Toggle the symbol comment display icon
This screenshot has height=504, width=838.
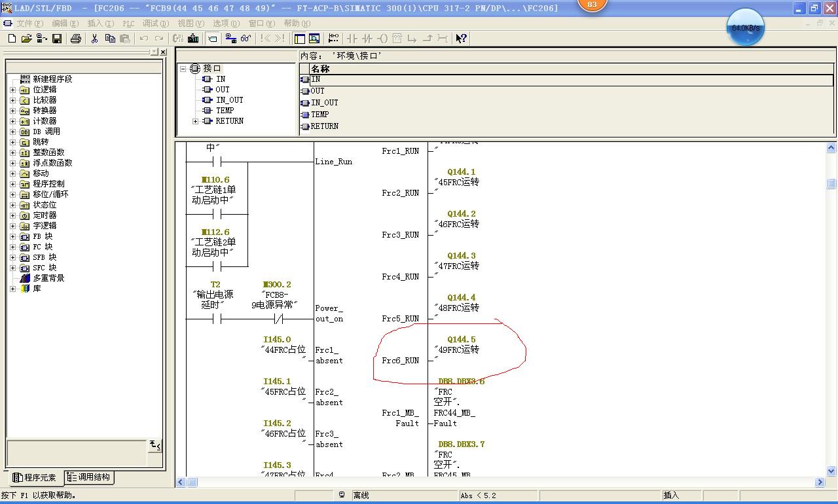tap(212, 39)
